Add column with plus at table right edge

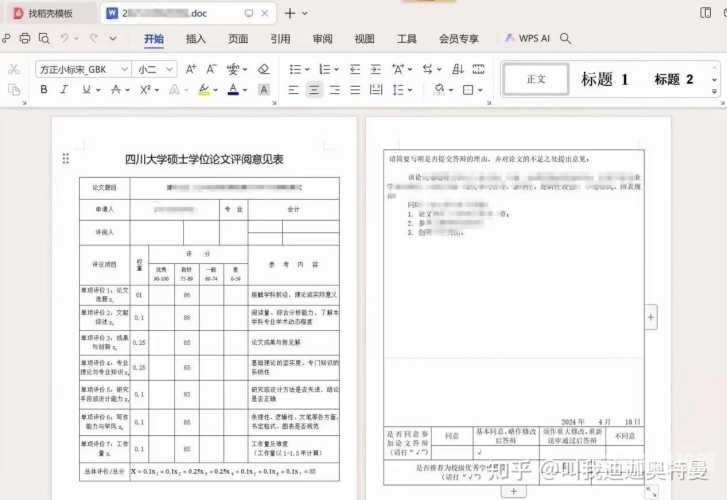pos(651,317)
